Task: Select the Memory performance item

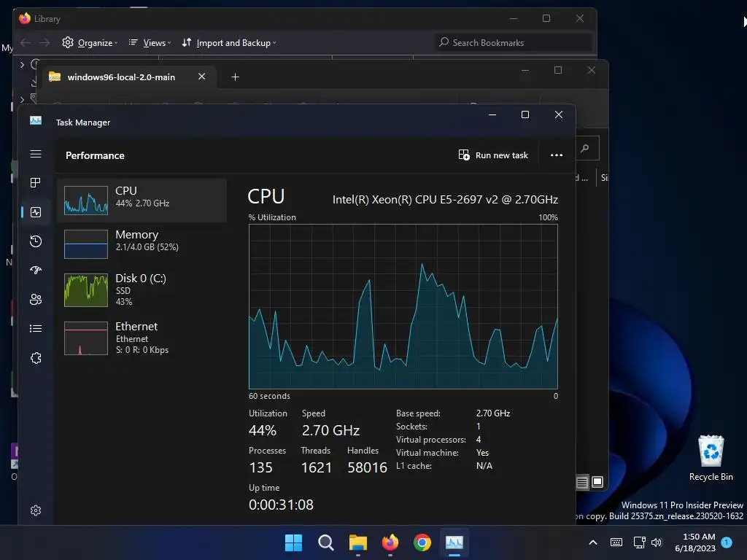Action: pos(142,244)
